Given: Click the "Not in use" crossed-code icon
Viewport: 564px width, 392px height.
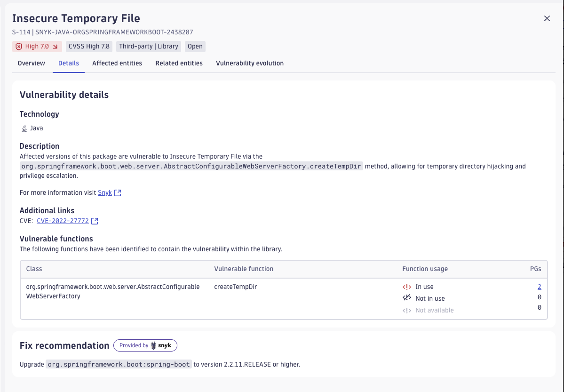Looking at the screenshot, I should tap(406, 297).
